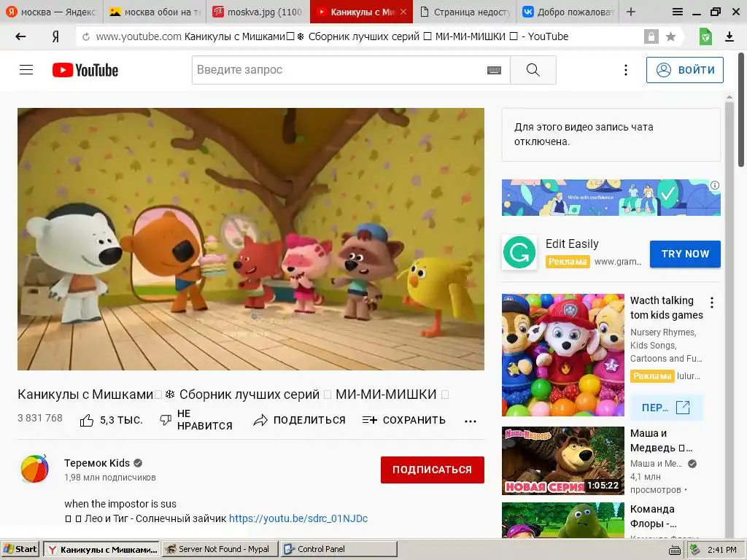Open options menu for talking tom ad

(x=712, y=303)
